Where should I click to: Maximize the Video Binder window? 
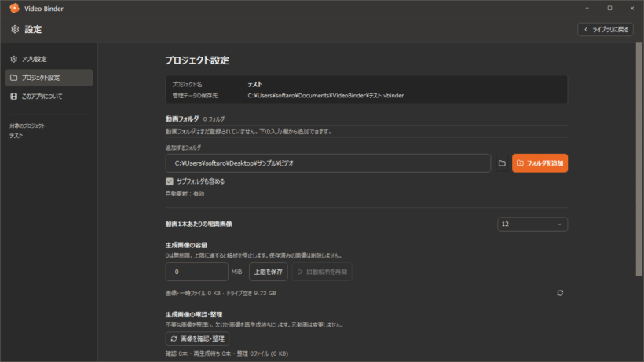coord(609,8)
